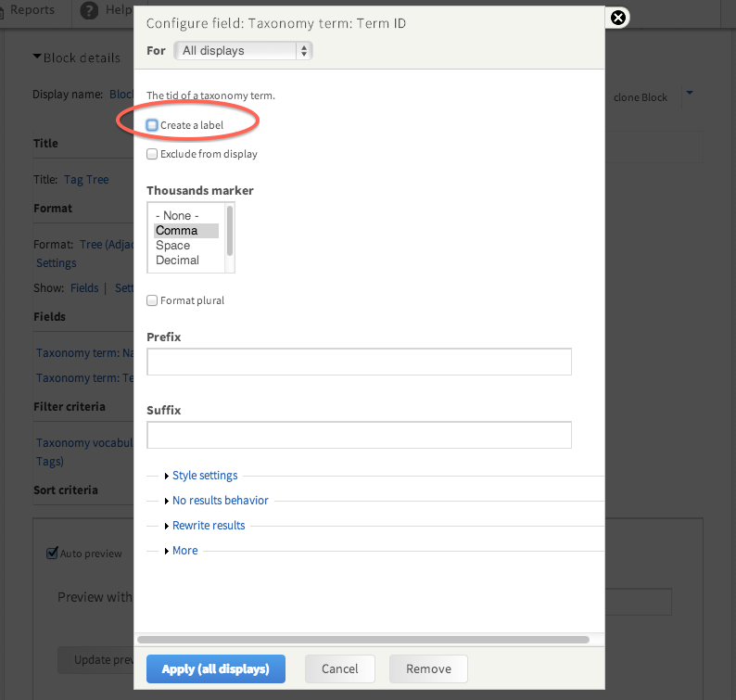736x700 pixels.
Task: Expand the More section
Action: [185, 551]
